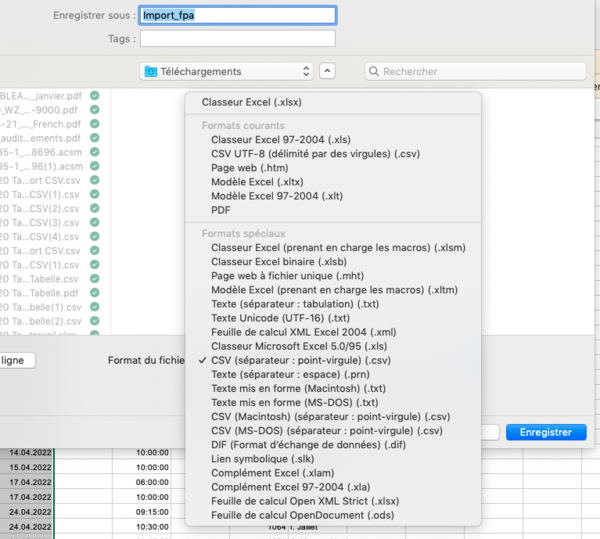Select file ending -9000.pdf

tap(40, 110)
